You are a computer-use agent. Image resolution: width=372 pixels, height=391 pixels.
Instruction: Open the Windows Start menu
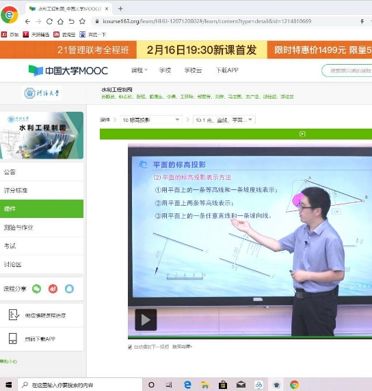[x=9, y=385]
